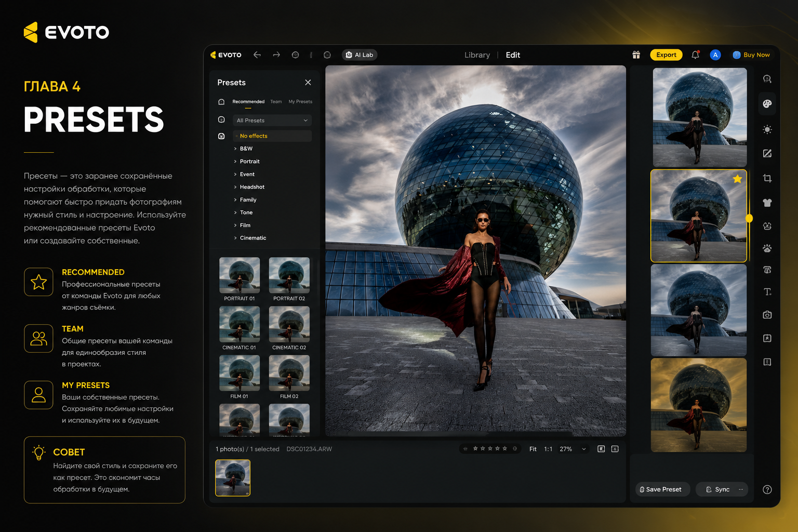Toggle the compare view icon near zoom
Screen dimensions: 798x532
(x=601, y=449)
